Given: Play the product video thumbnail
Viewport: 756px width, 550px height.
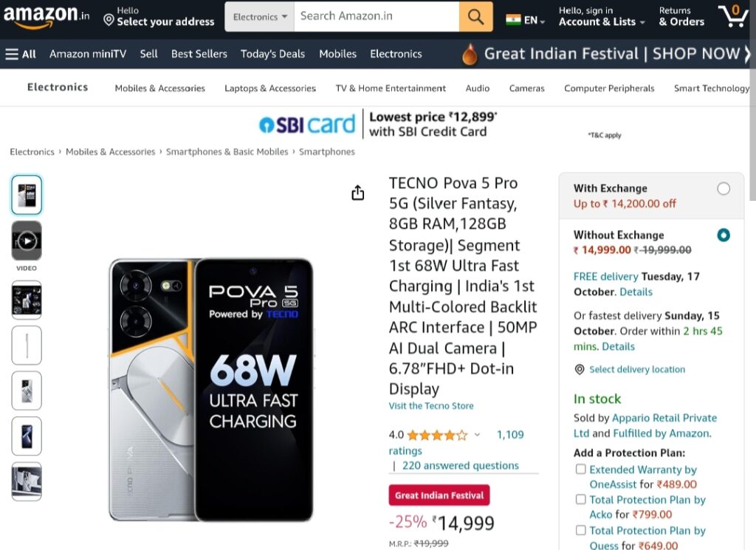Looking at the screenshot, I should point(27,241).
